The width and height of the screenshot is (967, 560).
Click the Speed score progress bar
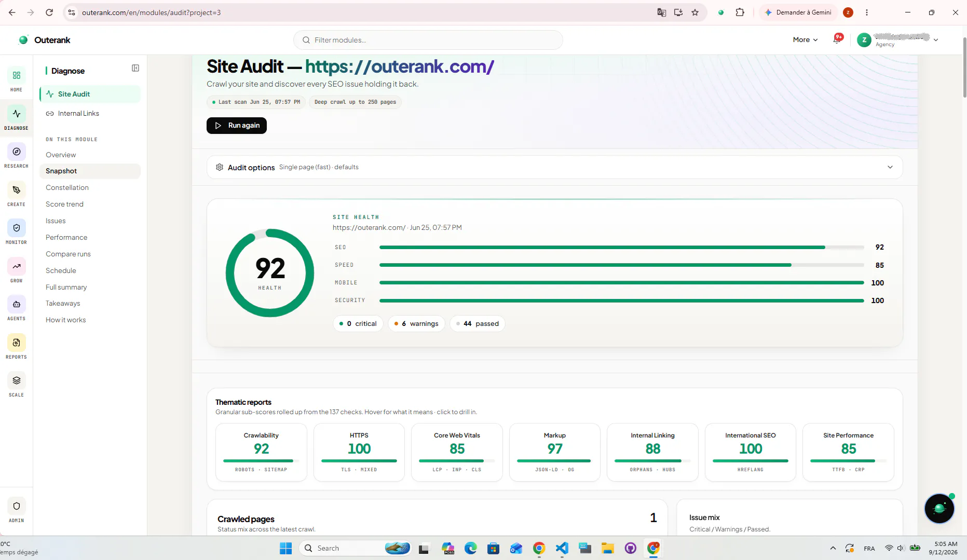pyautogui.click(x=622, y=265)
